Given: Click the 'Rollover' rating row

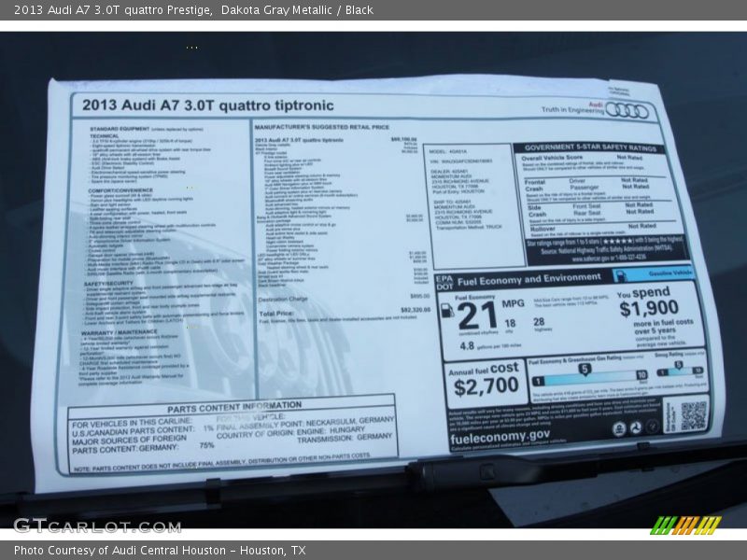Looking at the screenshot, I should click(593, 228).
